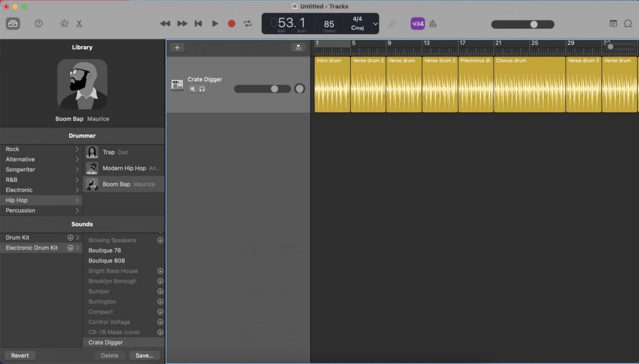Select the Crate Digger sound patch
The width and height of the screenshot is (639, 364).
[x=124, y=342]
